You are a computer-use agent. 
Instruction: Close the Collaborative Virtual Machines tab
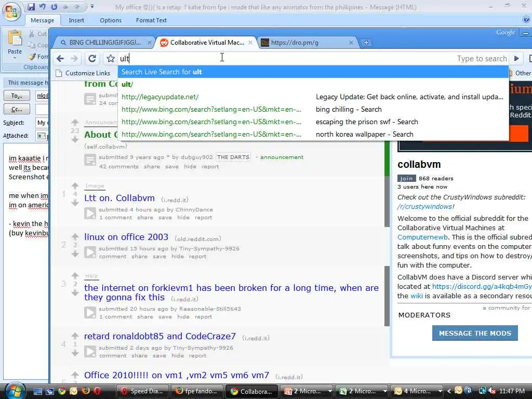pyautogui.click(x=250, y=43)
